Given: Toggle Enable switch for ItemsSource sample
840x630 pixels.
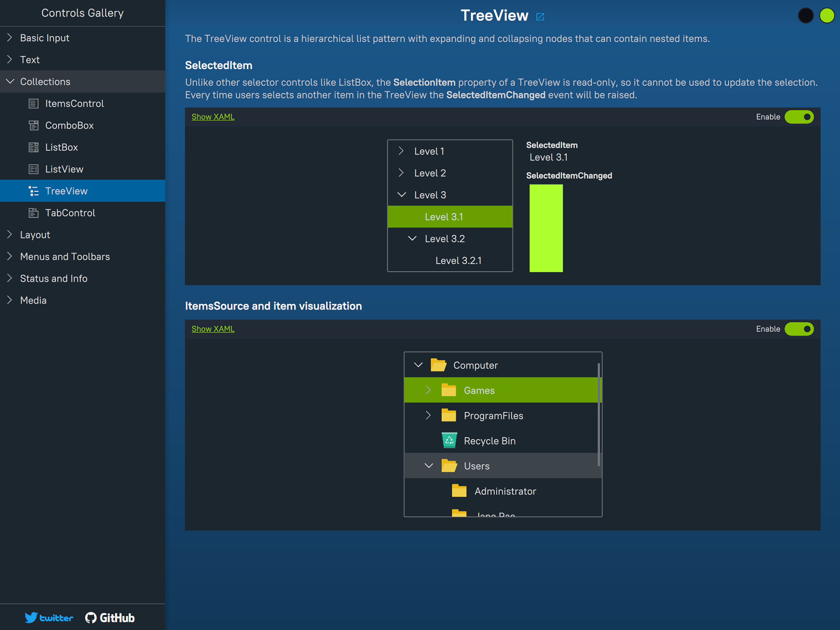Looking at the screenshot, I should click(799, 329).
